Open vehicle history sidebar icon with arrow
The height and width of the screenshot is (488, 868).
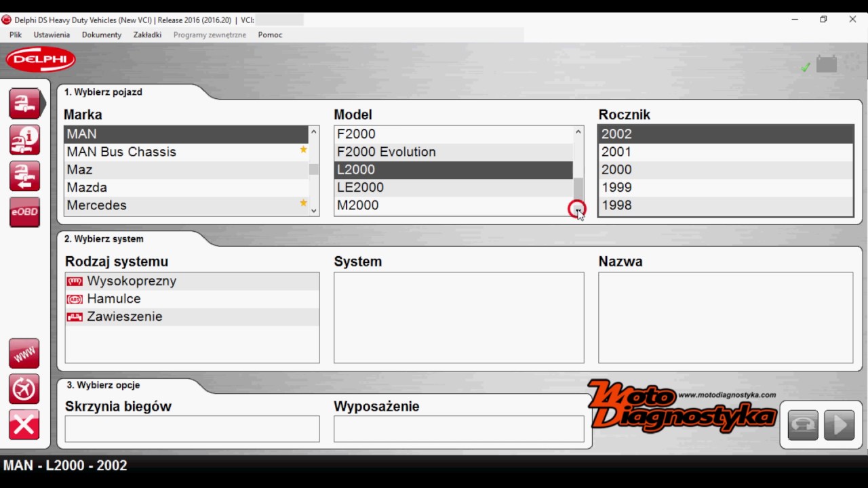24,176
